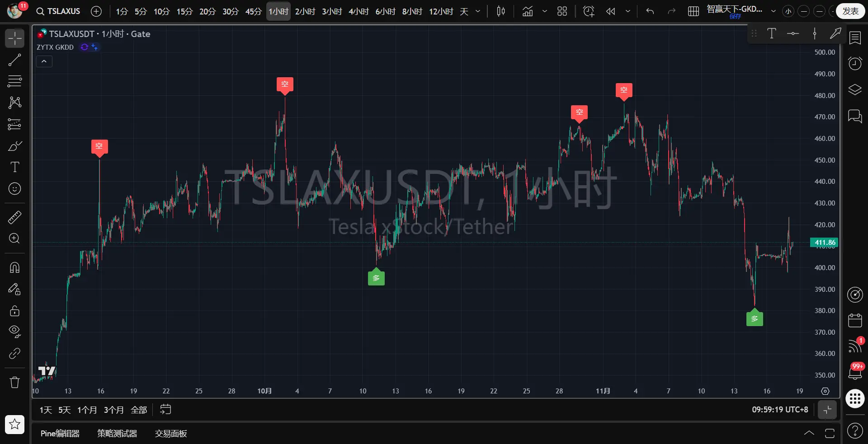Screen dimensions: 868x444
Task: Toggle stay in drawing mode
Action: pos(14,289)
